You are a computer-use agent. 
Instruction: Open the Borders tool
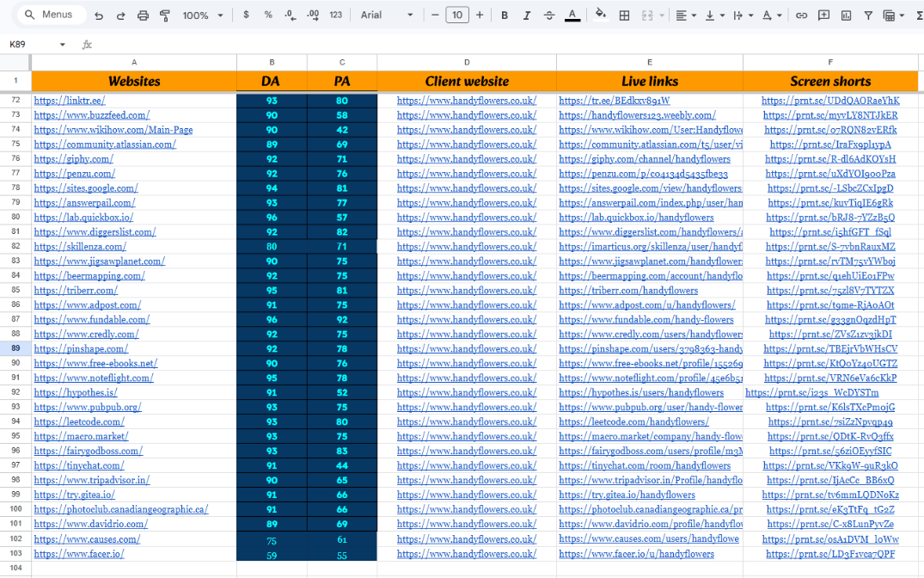pyautogui.click(x=624, y=15)
